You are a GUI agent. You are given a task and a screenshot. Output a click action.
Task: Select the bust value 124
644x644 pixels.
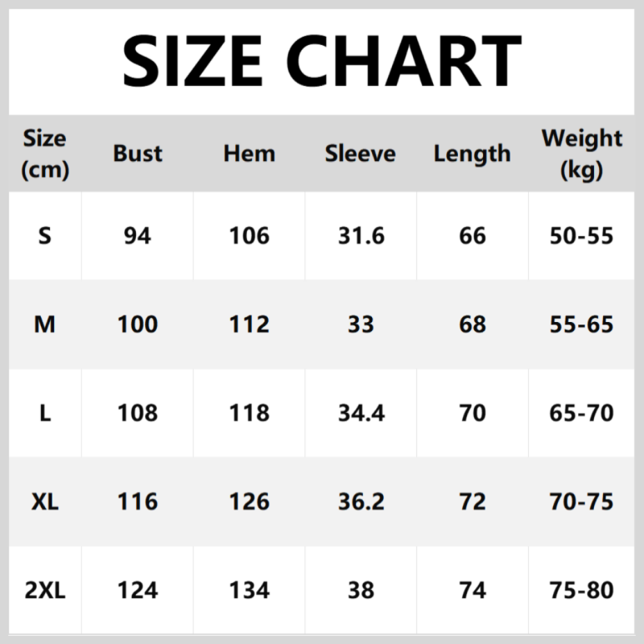(x=138, y=590)
